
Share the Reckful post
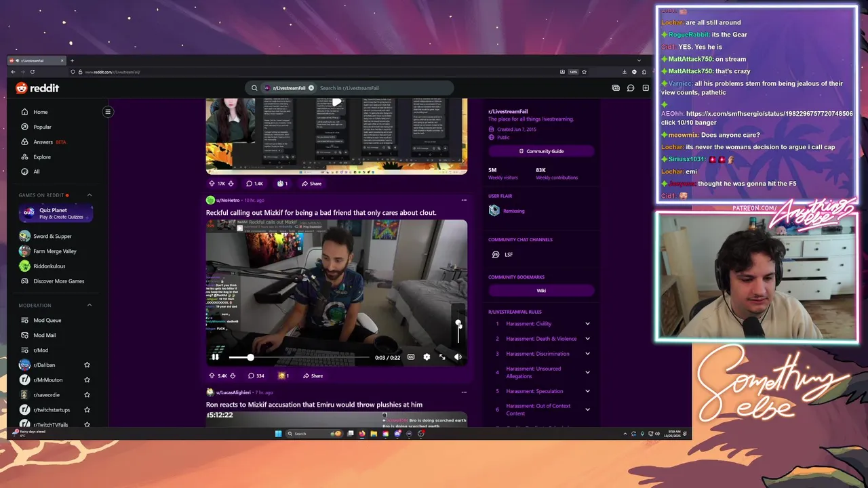(313, 376)
